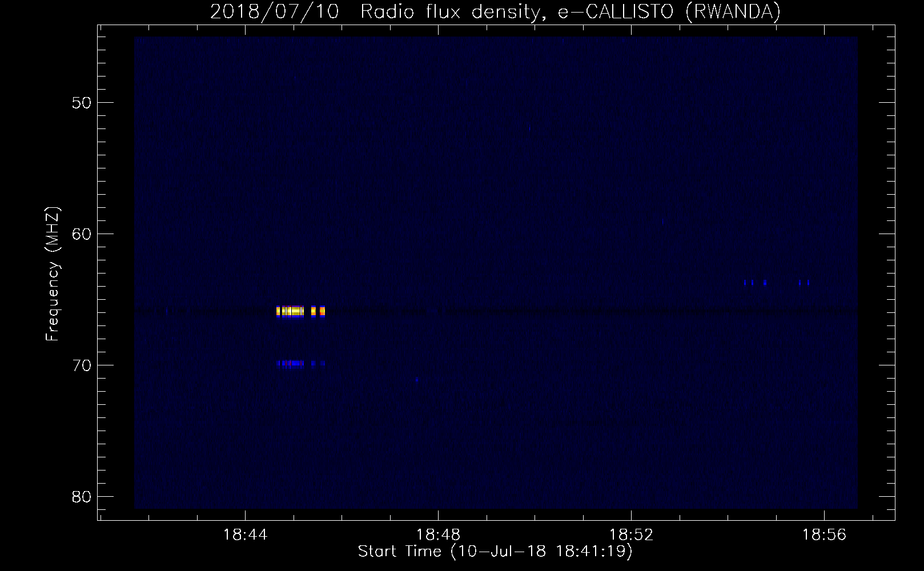
Task: Click the bright yellow burst near 66 MHz
Action: click(x=300, y=311)
